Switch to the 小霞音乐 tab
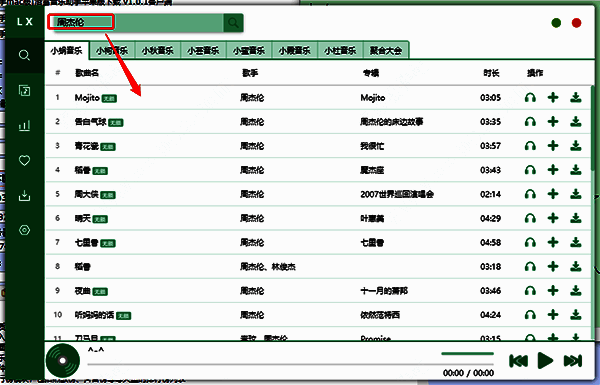Image resolution: width=600 pixels, height=385 pixels. click(x=294, y=50)
